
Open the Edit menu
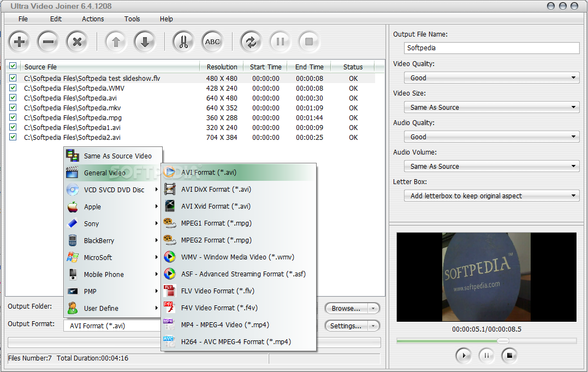[56, 19]
